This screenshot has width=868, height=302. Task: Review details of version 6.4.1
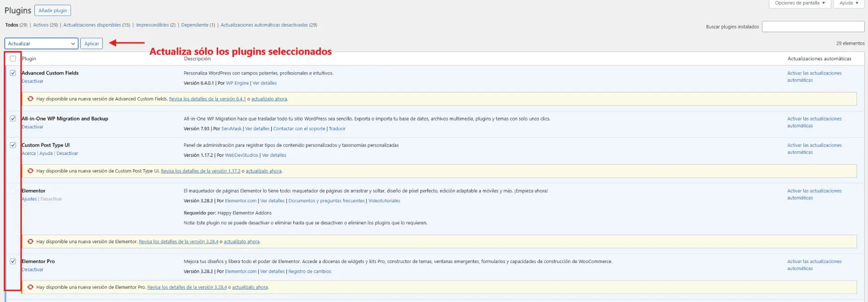207,99
